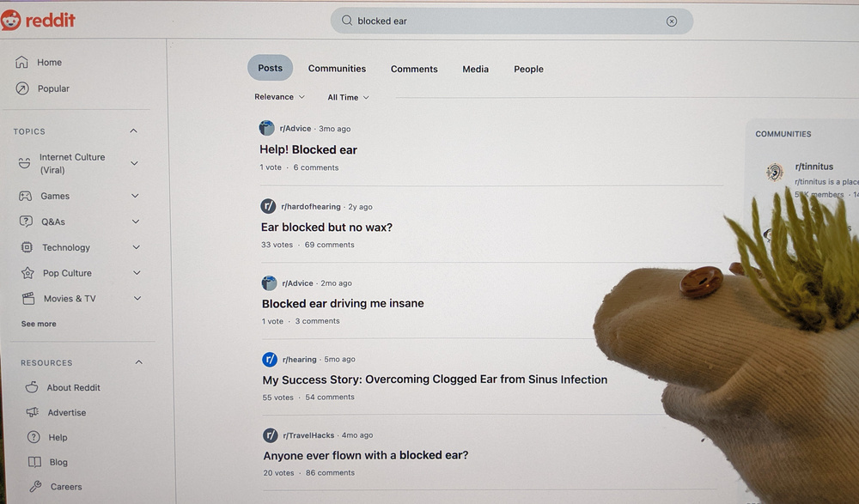Click '69 comments' on the hardofhearing post
Viewport: 859px width, 504px height.
click(x=329, y=245)
